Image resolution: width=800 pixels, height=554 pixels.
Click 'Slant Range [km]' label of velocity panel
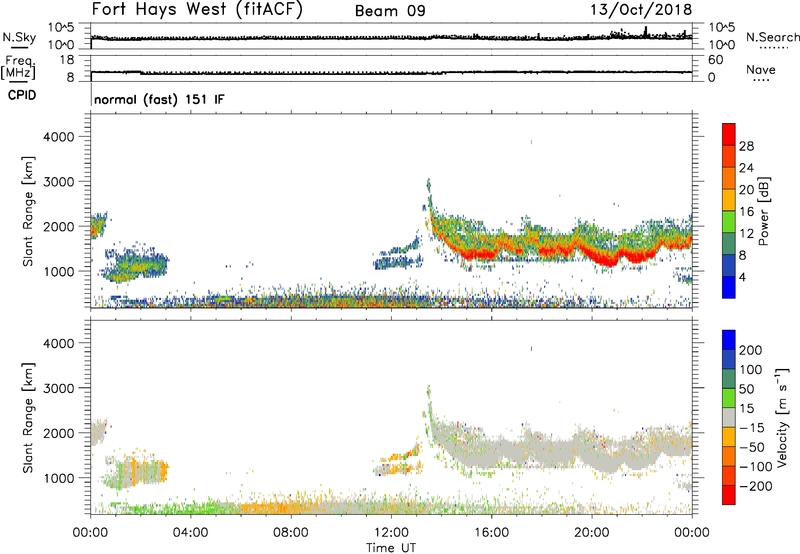click(x=28, y=418)
